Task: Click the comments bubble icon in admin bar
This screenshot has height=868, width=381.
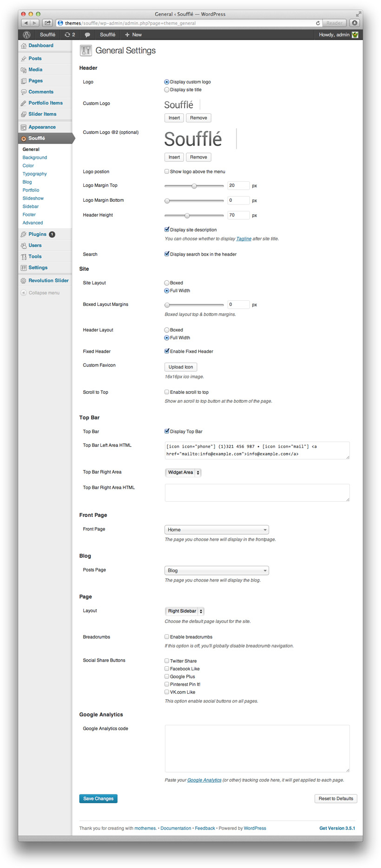Action: pos(87,35)
